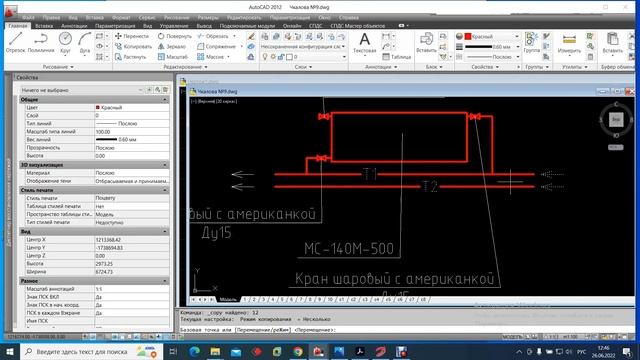Select the Круг circle tool
The image size is (640, 360).
pyautogui.click(x=65, y=42)
